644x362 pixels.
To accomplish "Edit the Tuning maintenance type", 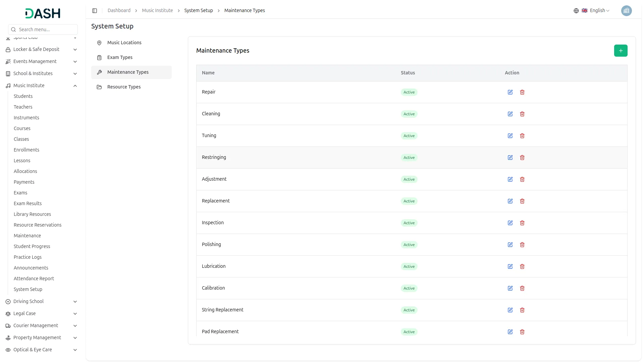I will (x=510, y=136).
